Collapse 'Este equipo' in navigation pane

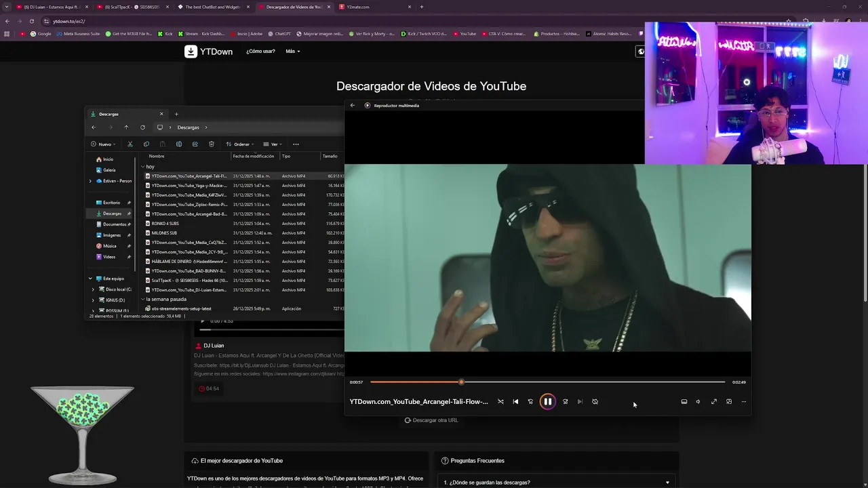pyautogui.click(x=90, y=279)
